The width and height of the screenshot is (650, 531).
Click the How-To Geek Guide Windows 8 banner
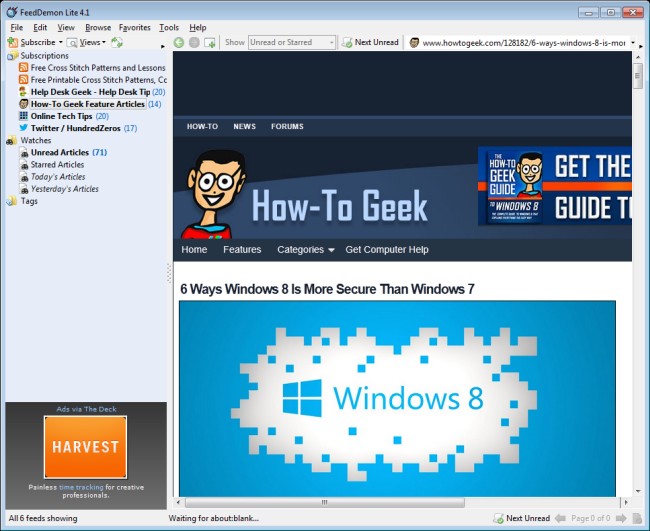(x=555, y=186)
